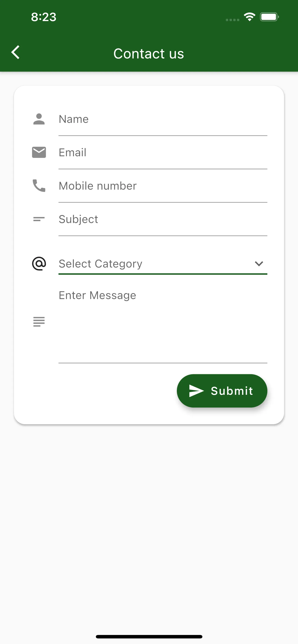Click the phone handset icon
Screen dimensions: 298x644
point(39,185)
